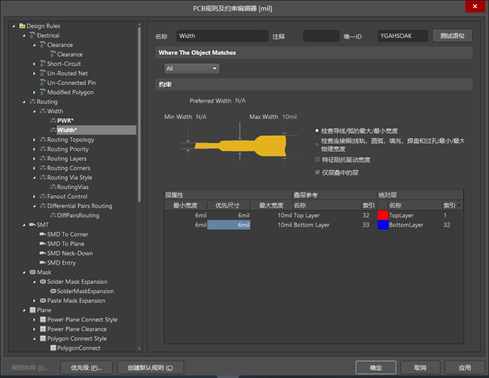Select the PWR* width rule

tap(65, 120)
